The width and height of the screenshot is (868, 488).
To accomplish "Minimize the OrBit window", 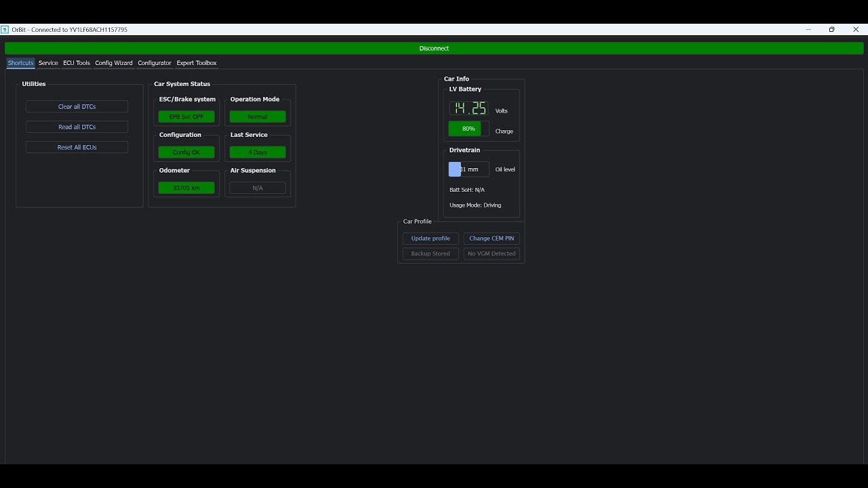I will click(808, 30).
